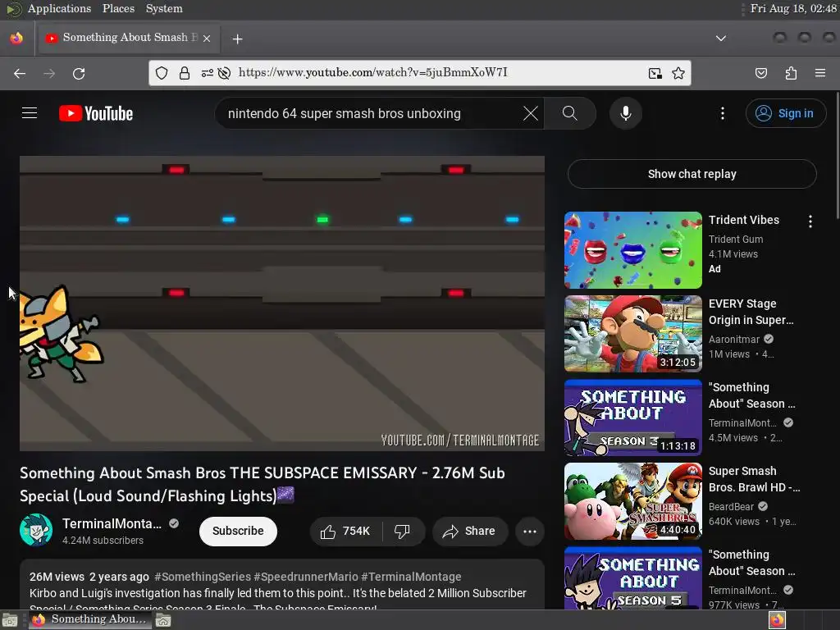The height and width of the screenshot is (630, 840).
Task: Open options menu for Trident Vibes ad
Action: (x=810, y=221)
